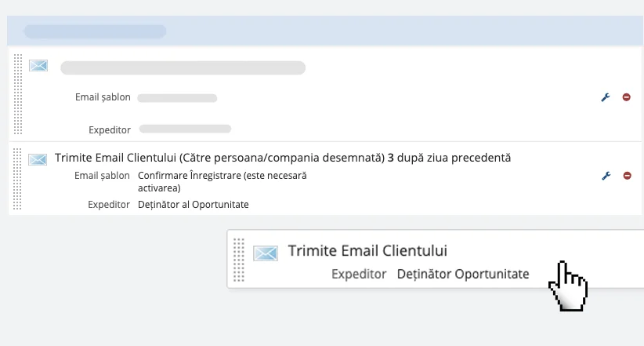Screen dimensions: 644x346
Task: Grab dotted drag handle of first email action
Action: pos(18,94)
